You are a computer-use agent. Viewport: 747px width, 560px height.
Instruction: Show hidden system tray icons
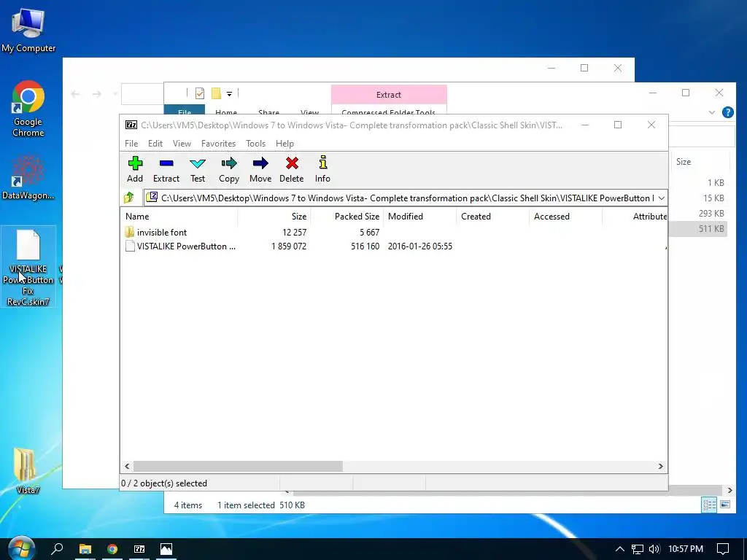620,549
